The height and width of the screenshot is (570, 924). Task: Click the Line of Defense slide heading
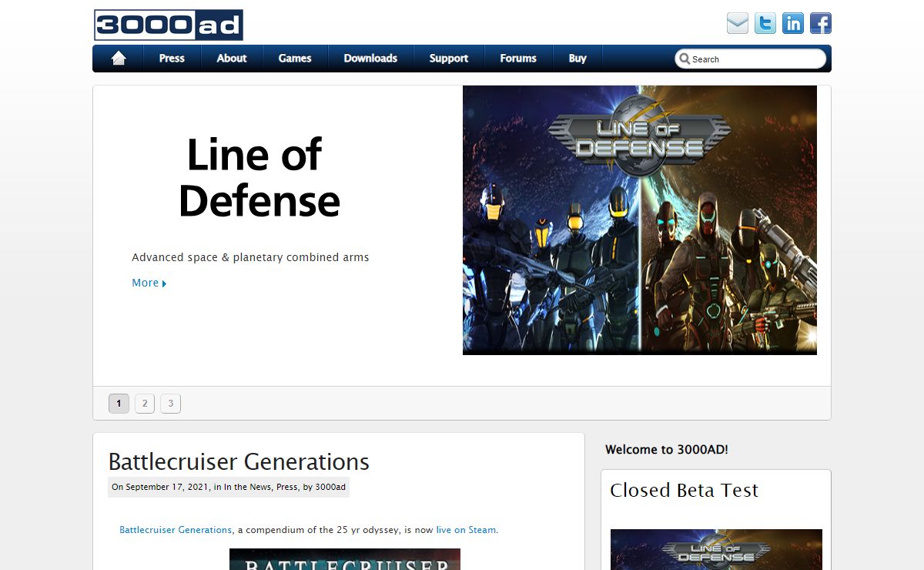[x=259, y=177]
